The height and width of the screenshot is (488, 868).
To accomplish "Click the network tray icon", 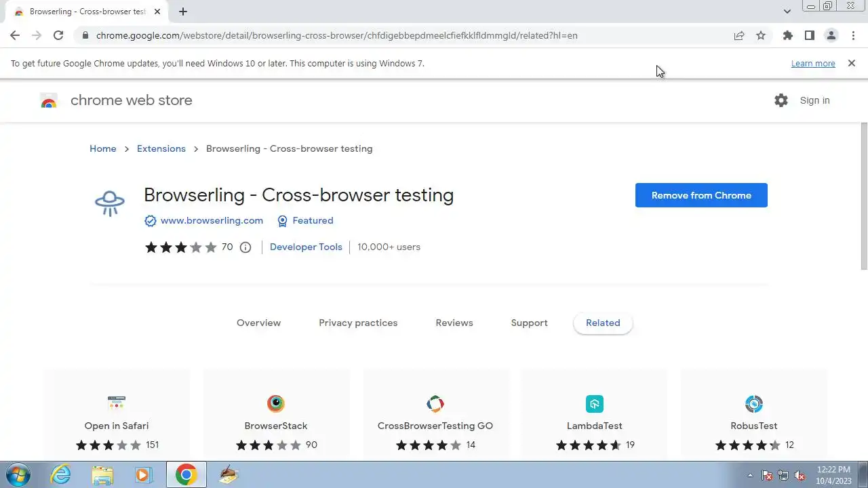I will (783, 475).
